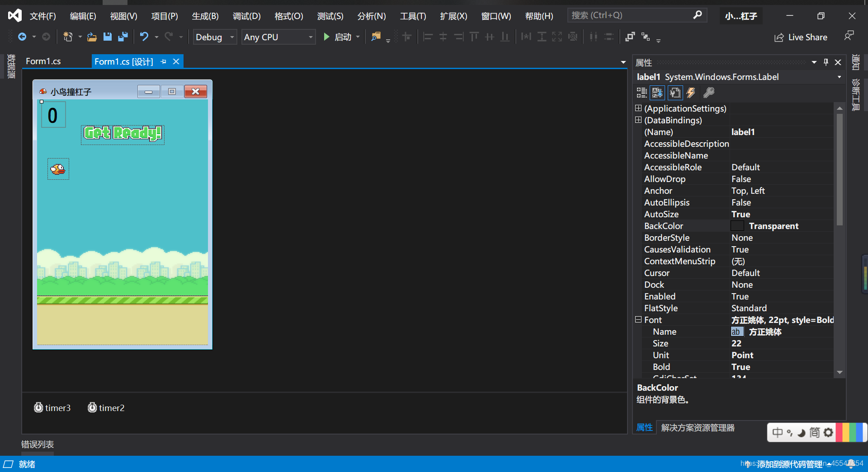This screenshot has height=472, width=868.
Task: Click the properties scroll down arrow
Action: click(840, 373)
